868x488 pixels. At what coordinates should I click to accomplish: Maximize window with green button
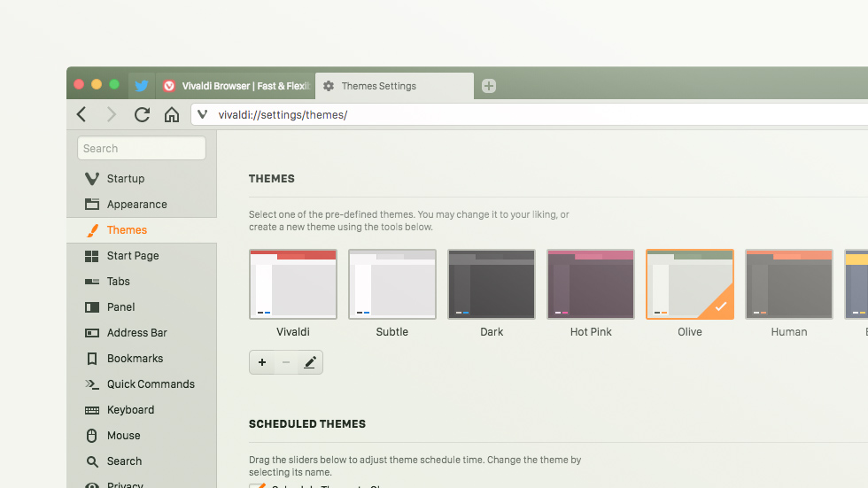tap(114, 84)
